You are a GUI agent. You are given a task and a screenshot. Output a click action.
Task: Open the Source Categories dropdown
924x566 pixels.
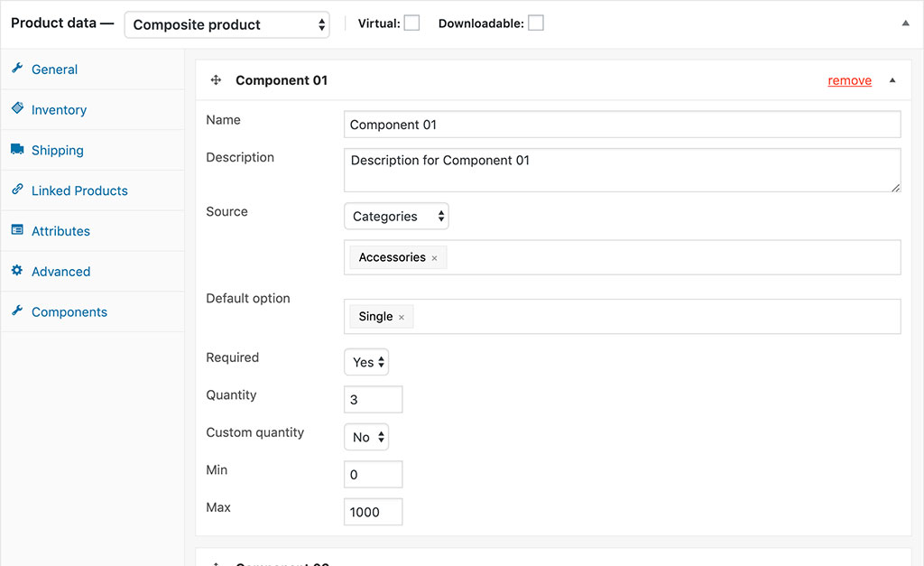(396, 217)
